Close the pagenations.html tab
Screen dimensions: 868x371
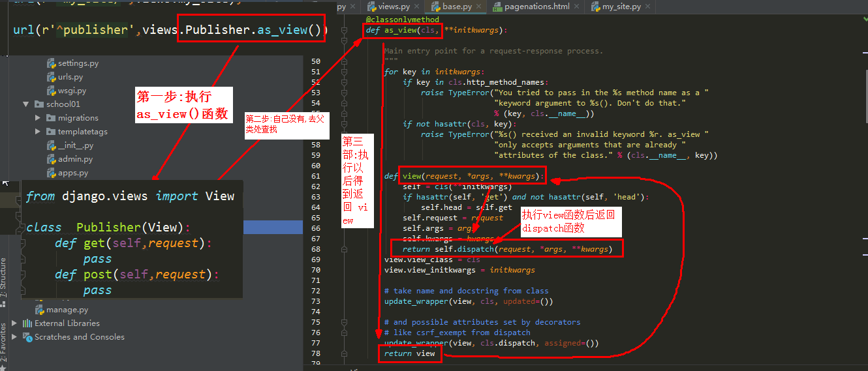tap(578, 7)
